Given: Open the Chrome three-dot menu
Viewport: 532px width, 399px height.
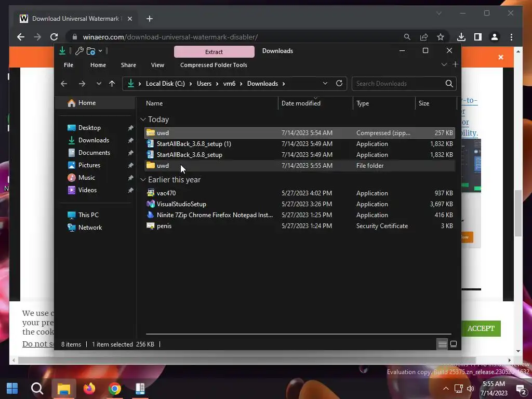Looking at the screenshot, I should pyautogui.click(x=511, y=37).
